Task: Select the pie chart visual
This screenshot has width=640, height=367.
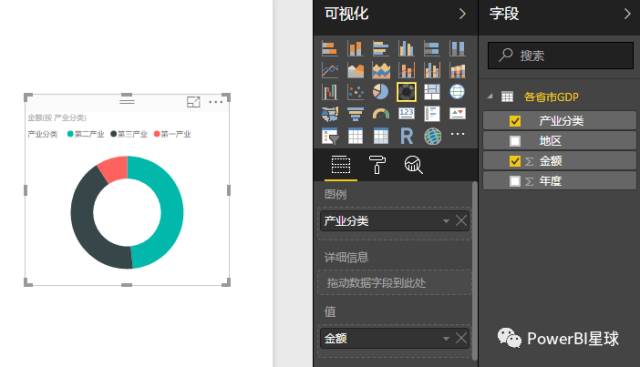Action: pyautogui.click(x=380, y=92)
